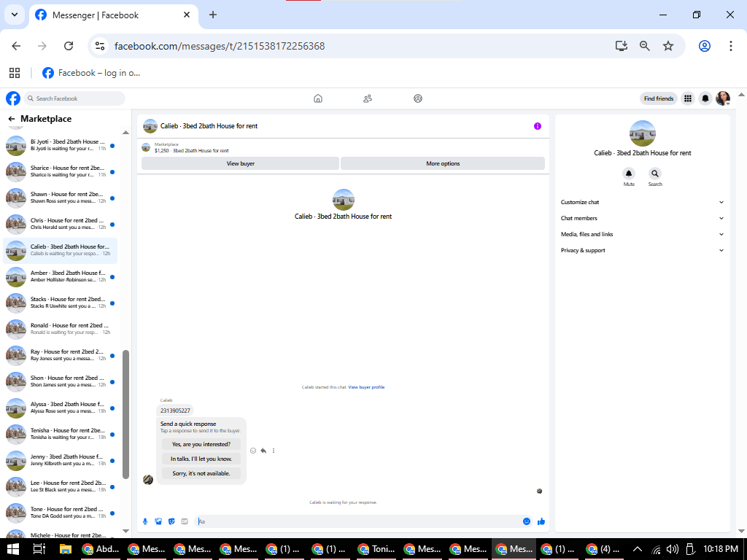The height and width of the screenshot is (560, 747).
Task: Click the Search Facebook field
Action: pyautogui.click(x=74, y=98)
